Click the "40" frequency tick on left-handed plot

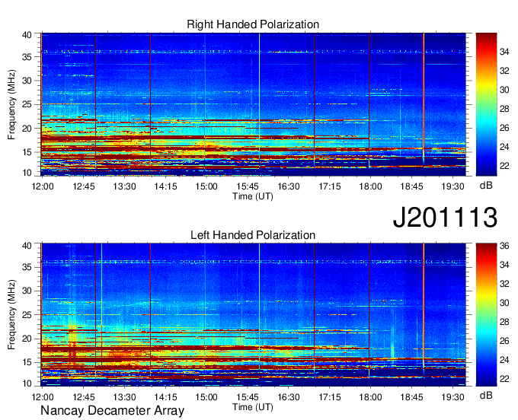coord(27,246)
